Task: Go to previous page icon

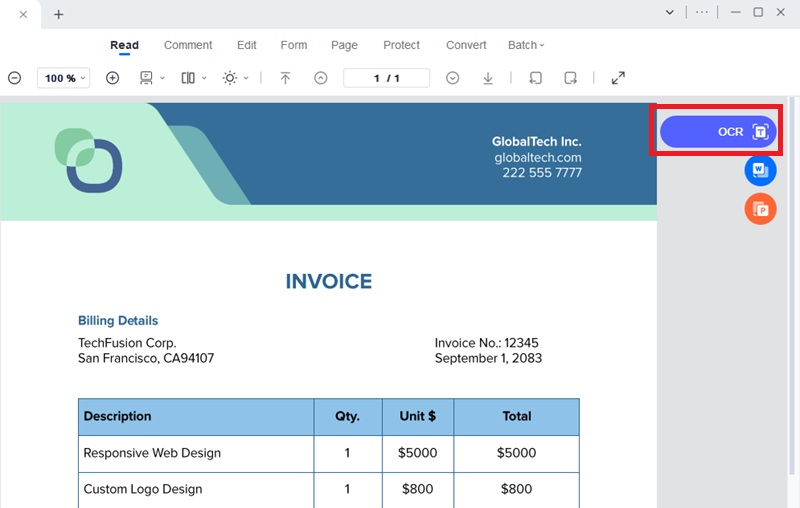Action: click(x=320, y=78)
